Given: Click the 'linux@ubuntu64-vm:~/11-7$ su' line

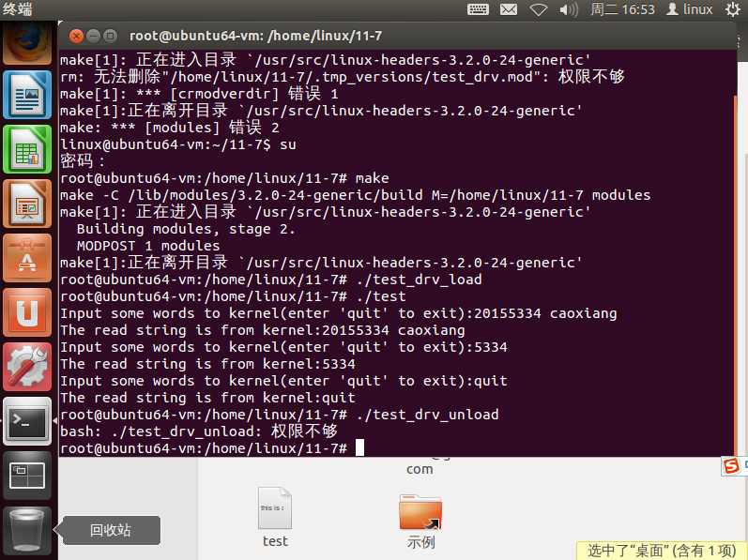Looking at the screenshot, I should pyautogui.click(x=178, y=144).
